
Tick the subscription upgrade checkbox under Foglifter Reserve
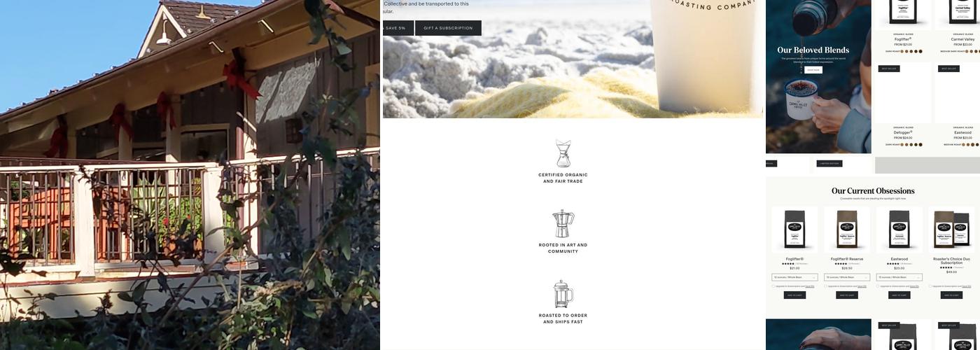click(x=826, y=286)
